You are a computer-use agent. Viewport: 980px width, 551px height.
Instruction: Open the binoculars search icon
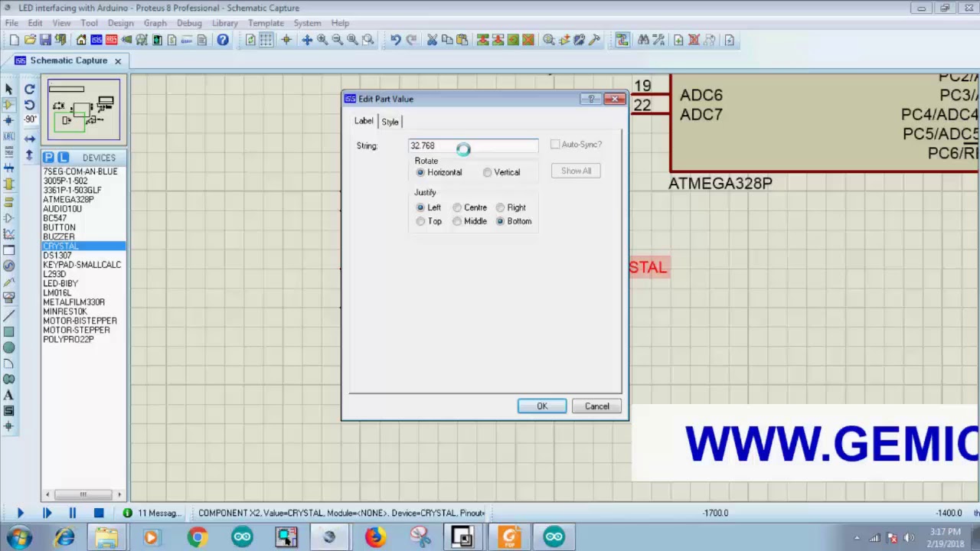644,40
